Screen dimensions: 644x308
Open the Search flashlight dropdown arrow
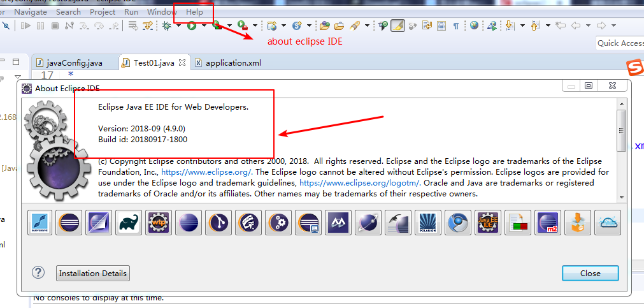pos(367,26)
